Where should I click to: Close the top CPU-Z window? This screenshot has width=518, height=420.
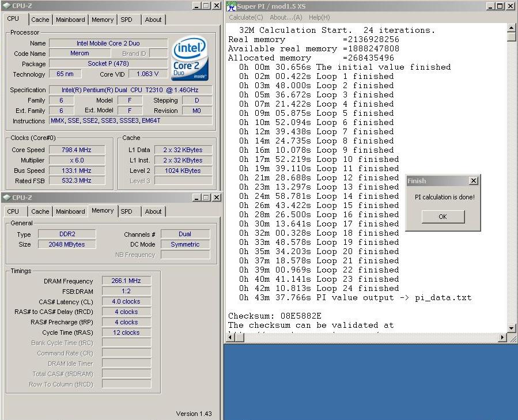pos(217,6)
